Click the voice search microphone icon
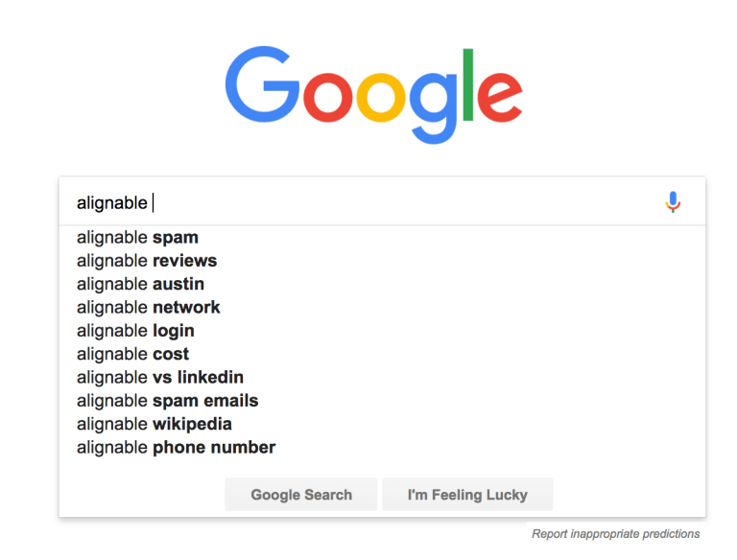Viewport: 737px width, 560px height. click(673, 202)
